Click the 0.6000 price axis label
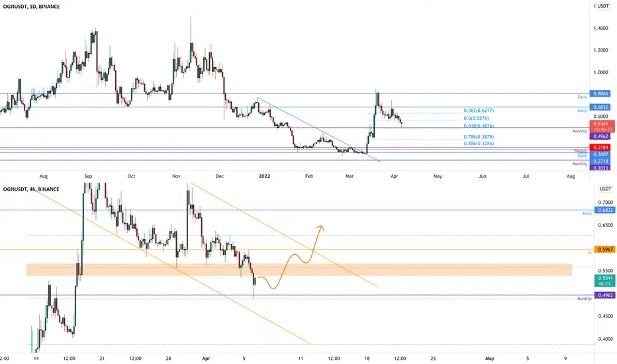 coord(600,116)
